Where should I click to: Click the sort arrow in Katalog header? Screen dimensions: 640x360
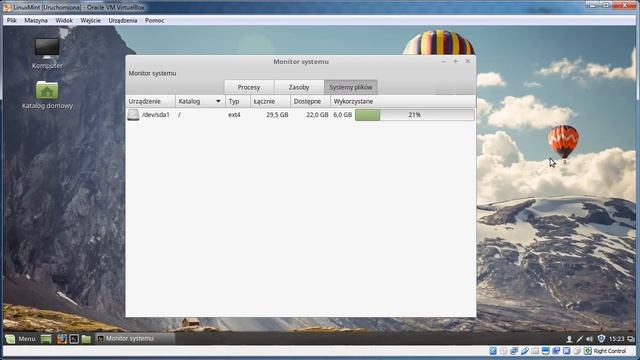click(218, 101)
